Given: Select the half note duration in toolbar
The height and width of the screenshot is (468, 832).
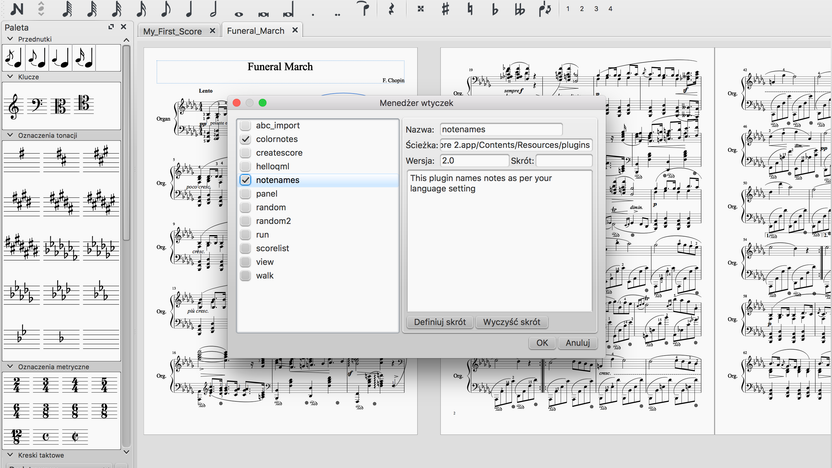Looking at the screenshot, I should point(213,9).
